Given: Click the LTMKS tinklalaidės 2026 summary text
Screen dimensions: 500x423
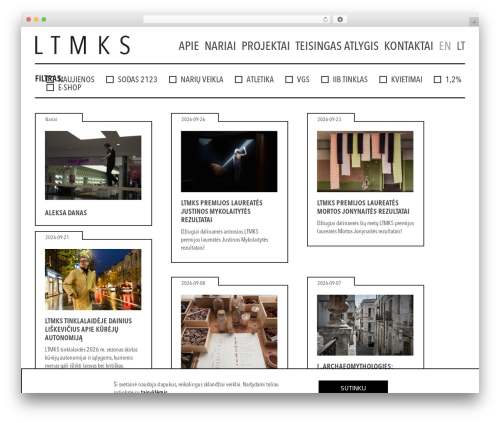Looking at the screenshot, I should coord(91,357).
